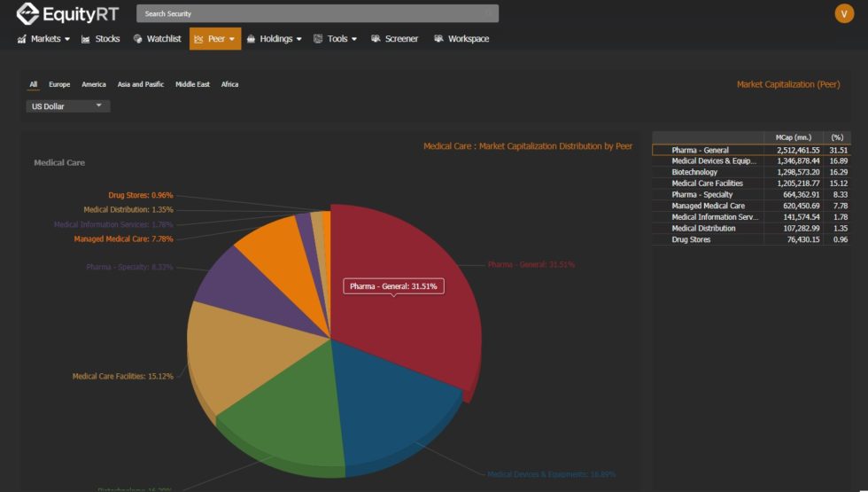
Task: Expand the Markets dropdown menu
Action: tap(43, 39)
